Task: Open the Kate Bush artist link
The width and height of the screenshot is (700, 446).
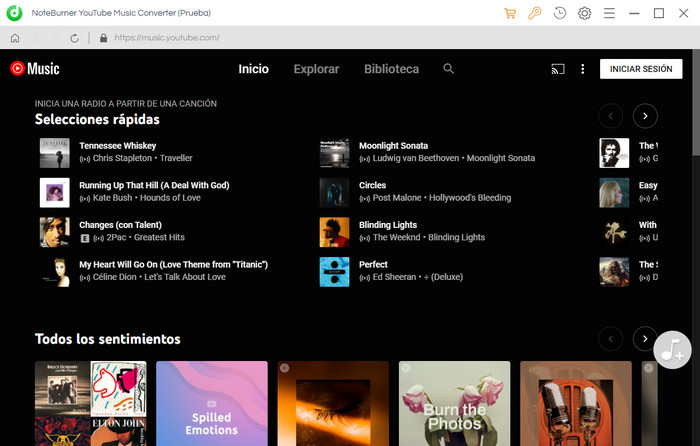Action: coord(112,198)
